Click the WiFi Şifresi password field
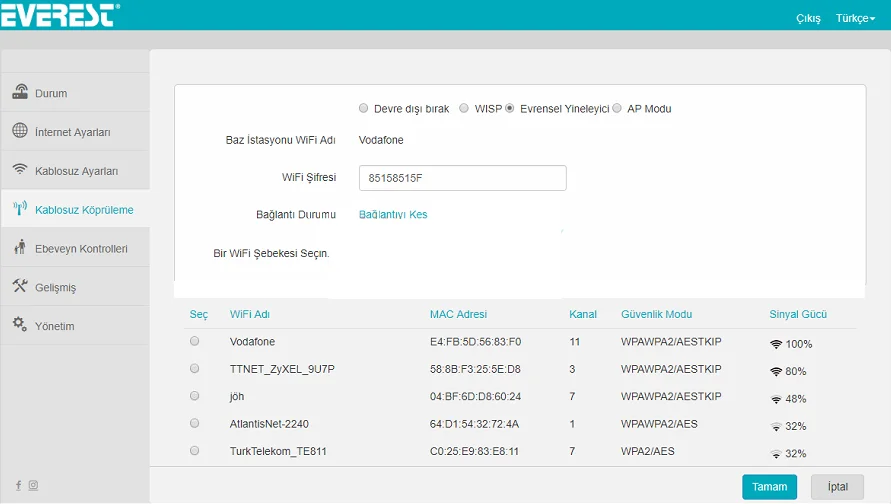 (462, 178)
